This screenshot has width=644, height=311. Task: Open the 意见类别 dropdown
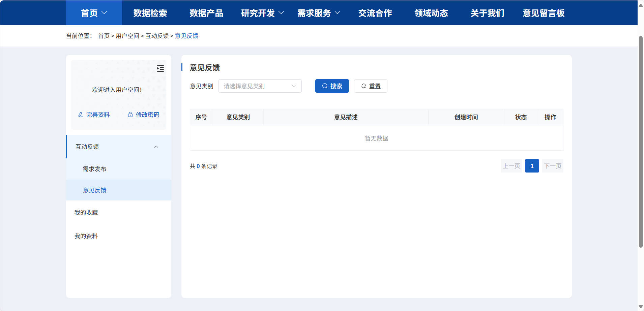[x=260, y=86]
